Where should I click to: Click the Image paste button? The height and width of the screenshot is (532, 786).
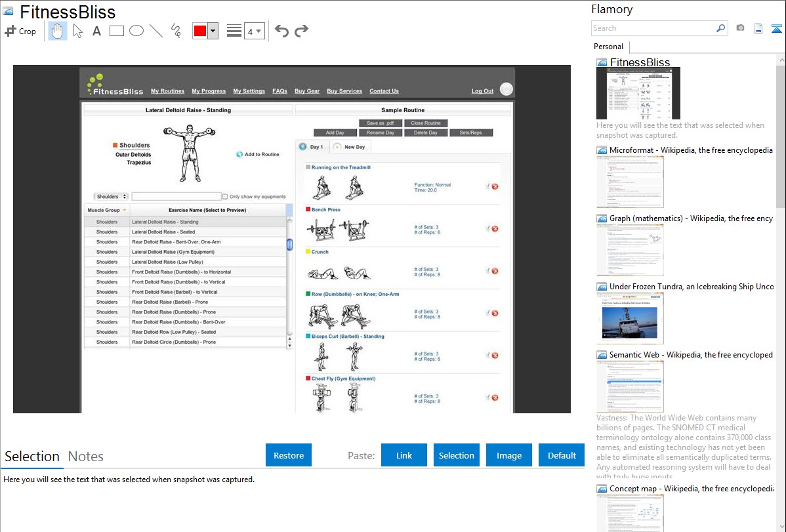[509, 455]
